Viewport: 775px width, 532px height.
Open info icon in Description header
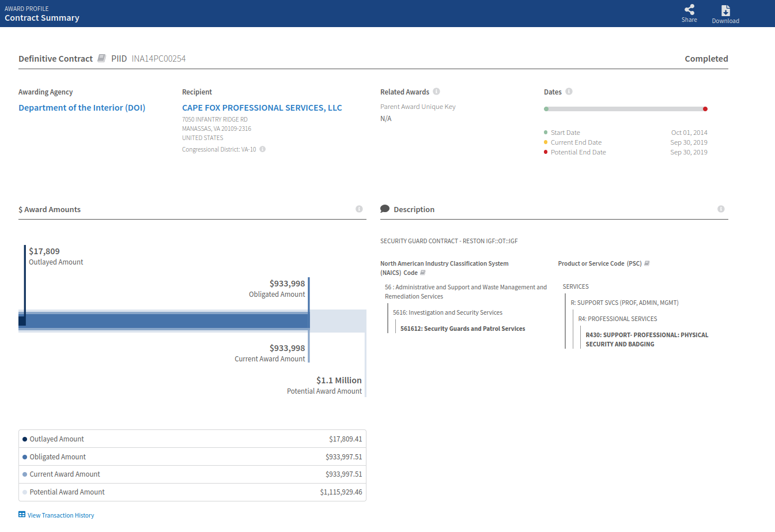point(721,209)
